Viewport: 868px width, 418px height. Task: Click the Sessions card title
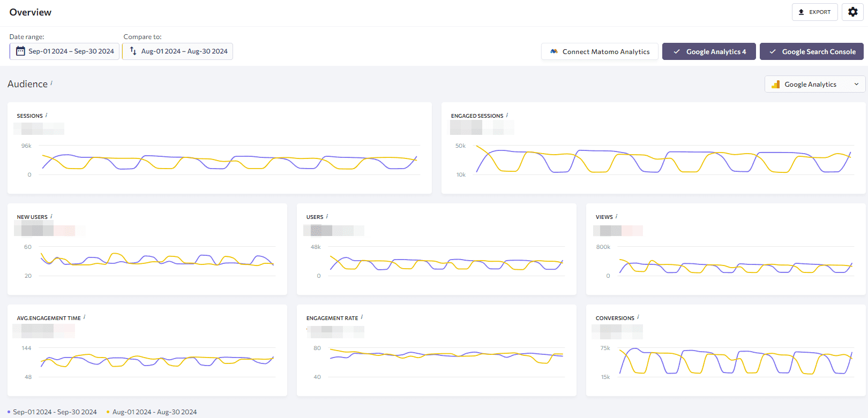tap(29, 116)
